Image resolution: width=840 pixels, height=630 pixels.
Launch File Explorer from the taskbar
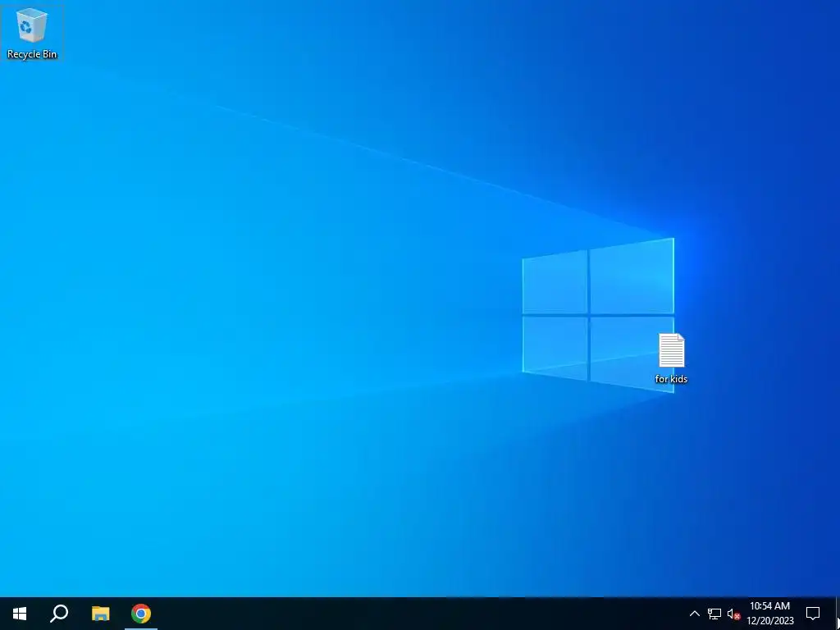click(100, 614)
